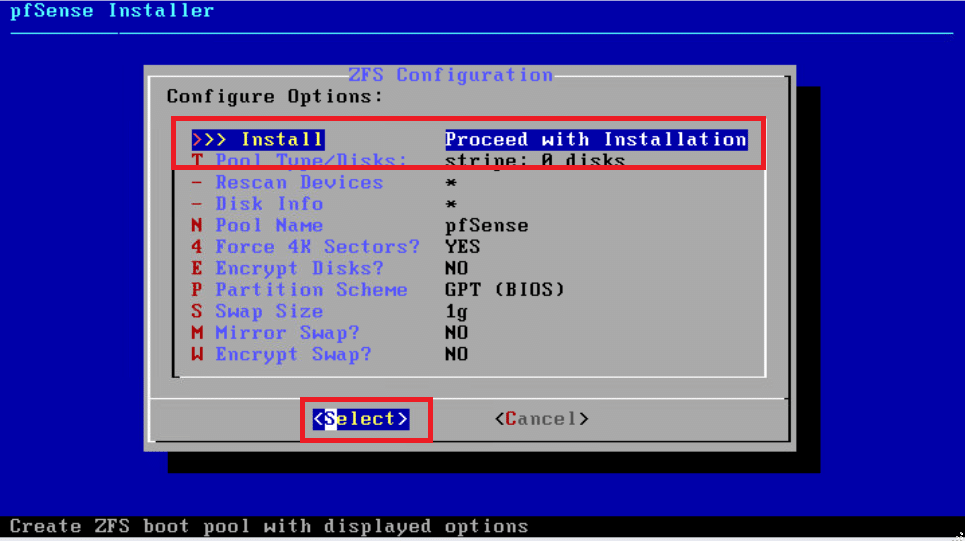Click the 'pfSense' pool name value
This screenshot has height=541, width=965.
pos(486,225)
